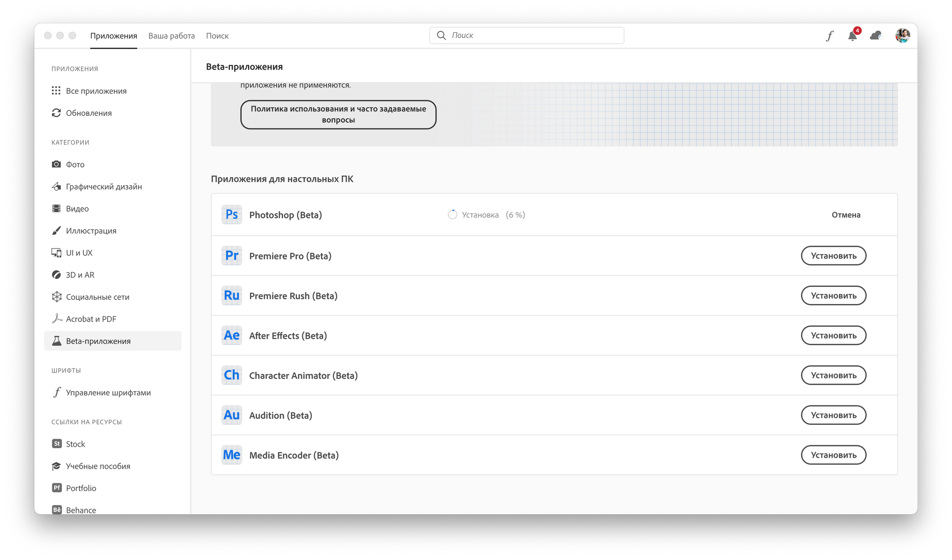Open the "Обновления" sidebar section
The height and width of the screenshot is (560, 952).
pos(89,113)
